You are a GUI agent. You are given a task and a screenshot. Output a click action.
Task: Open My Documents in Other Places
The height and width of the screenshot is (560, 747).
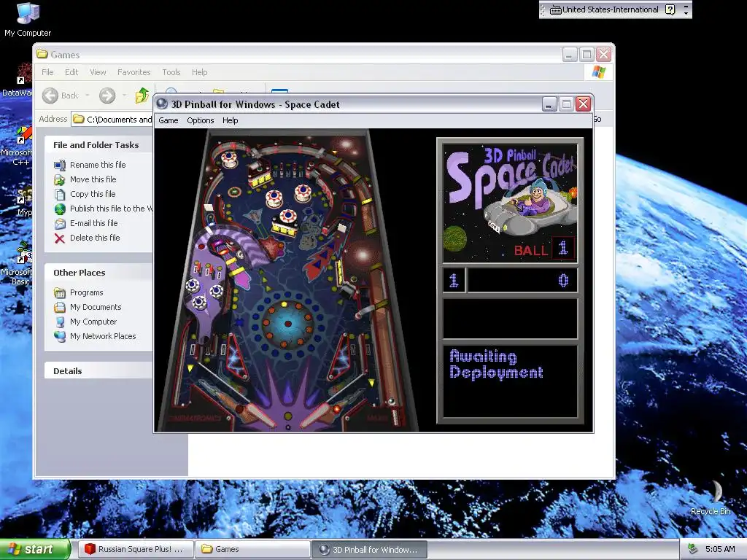click(x=96, y=307)
